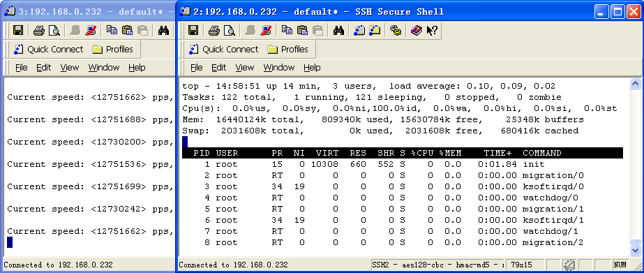Image resolution: width=644 pixels, height=273 pixels.
Task: Click Print icon in window 2 toolbar
Action: [x=214, y=30]
